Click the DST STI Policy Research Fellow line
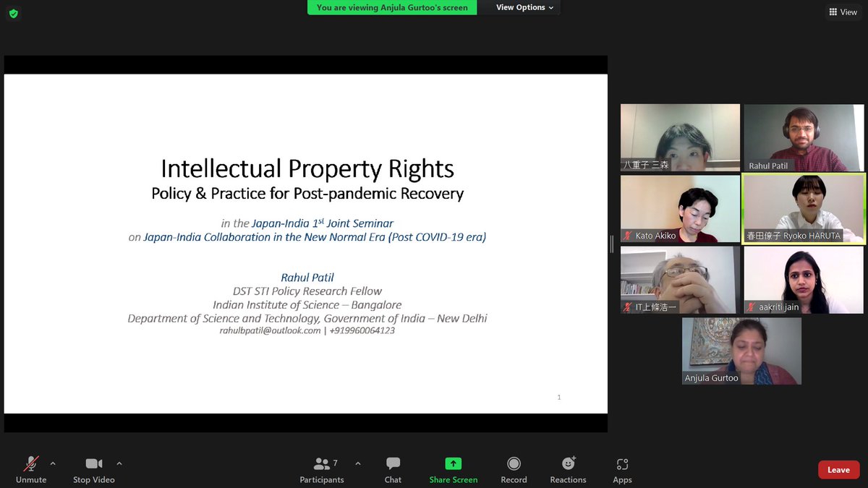868x488 pixels. click(x=307, y=291)
